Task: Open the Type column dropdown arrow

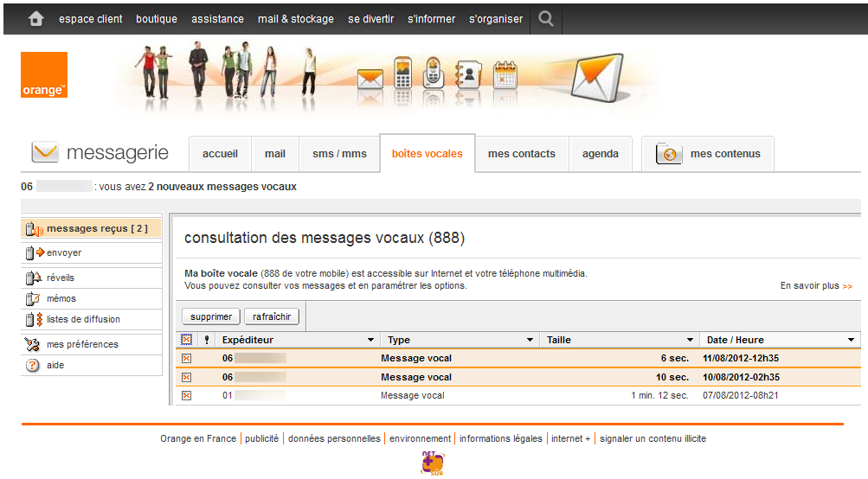Action: (x=530, y=341)
